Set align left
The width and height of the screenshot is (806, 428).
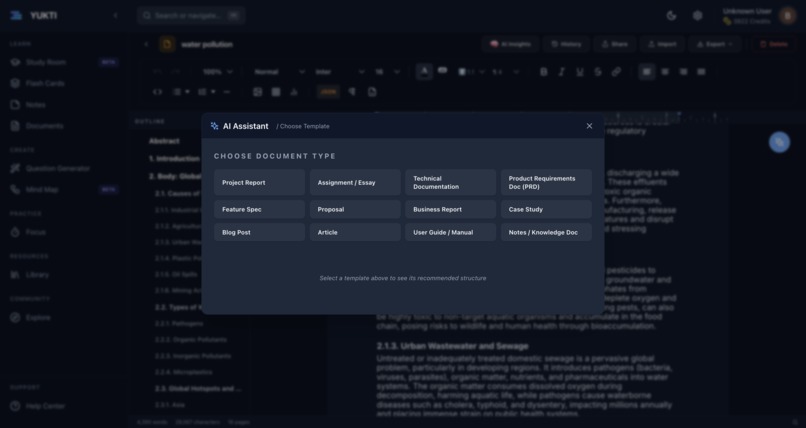pyautogui.click(x=647, y=72)
